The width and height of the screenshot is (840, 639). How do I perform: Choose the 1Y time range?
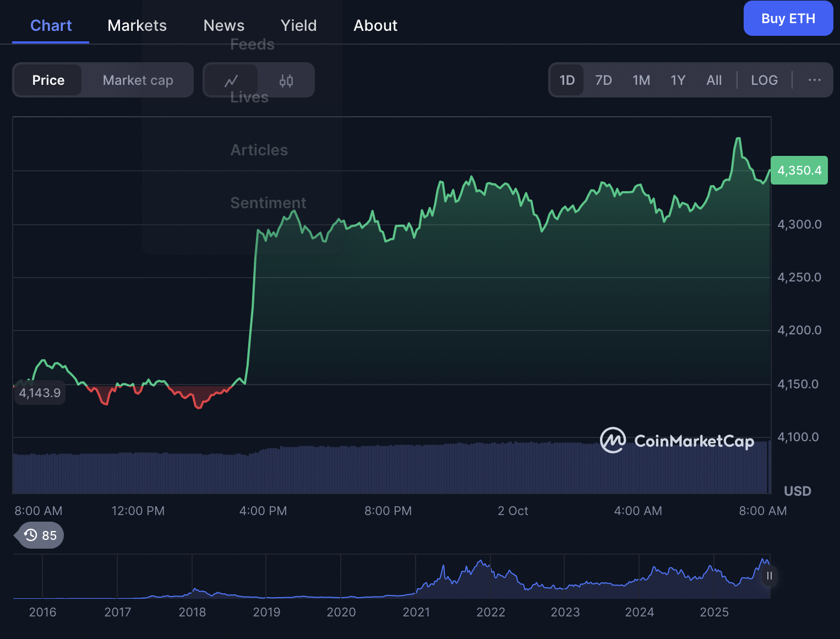[678, 80]
